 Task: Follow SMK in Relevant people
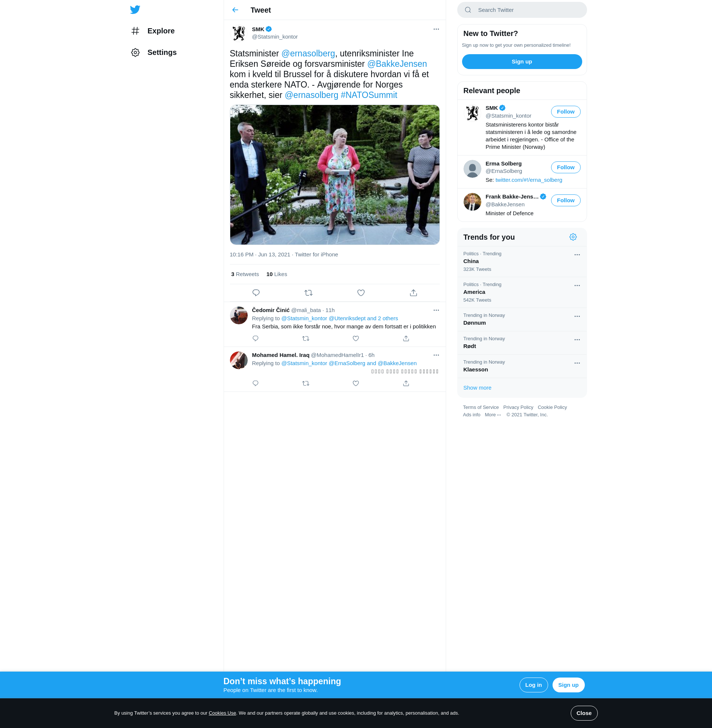tap(566, 112)
